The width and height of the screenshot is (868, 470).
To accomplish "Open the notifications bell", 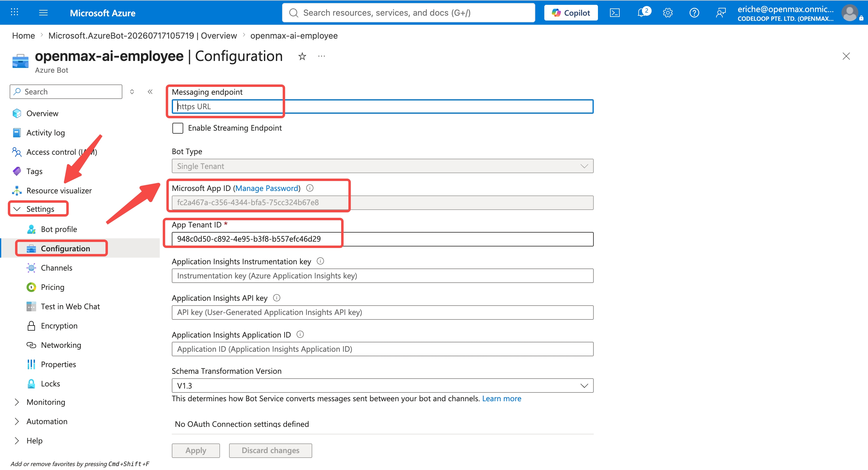I will click(642, 13).
